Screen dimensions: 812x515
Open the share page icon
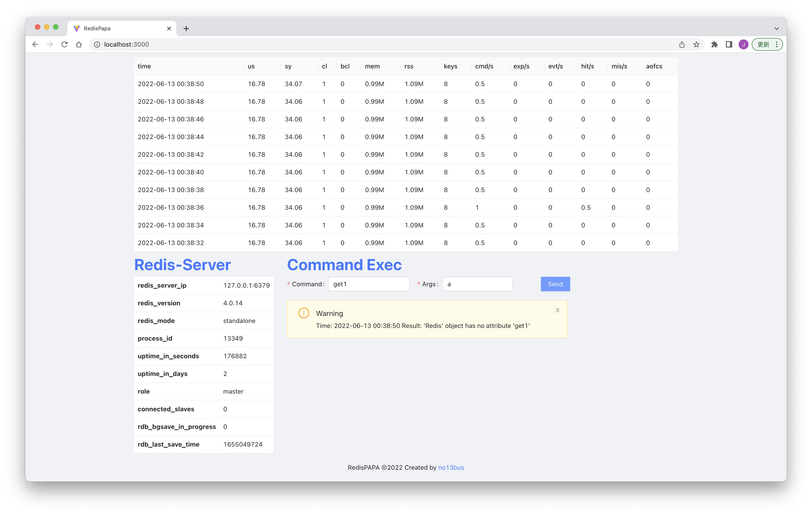tap(682, 44)
